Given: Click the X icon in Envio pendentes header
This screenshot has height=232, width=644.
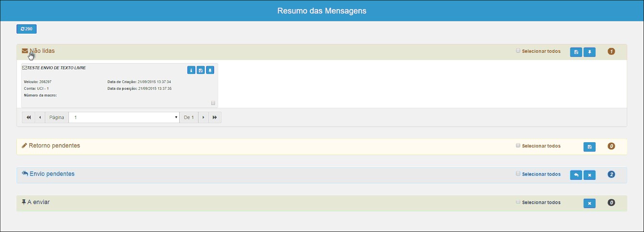Looking at the screenshot, I should click(x=589, y=175).
